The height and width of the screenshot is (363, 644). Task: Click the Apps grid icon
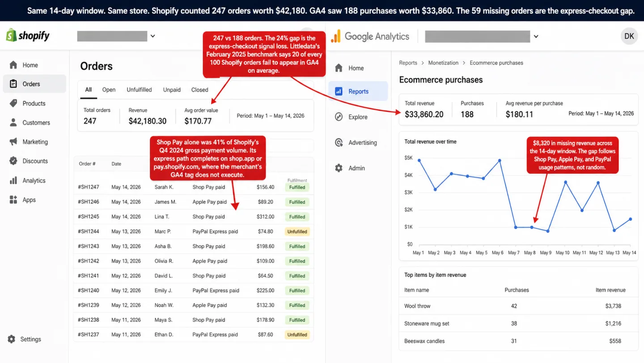13,200
